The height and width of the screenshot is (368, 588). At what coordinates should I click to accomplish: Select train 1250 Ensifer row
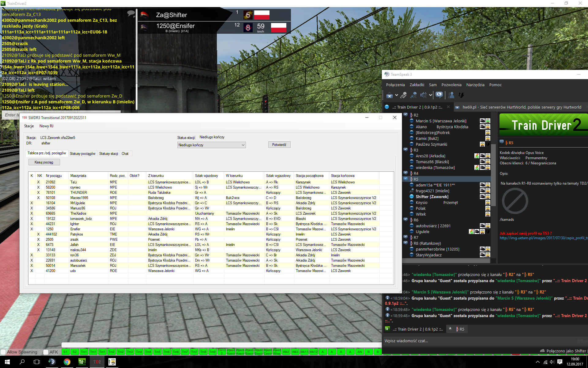point(204,229)
